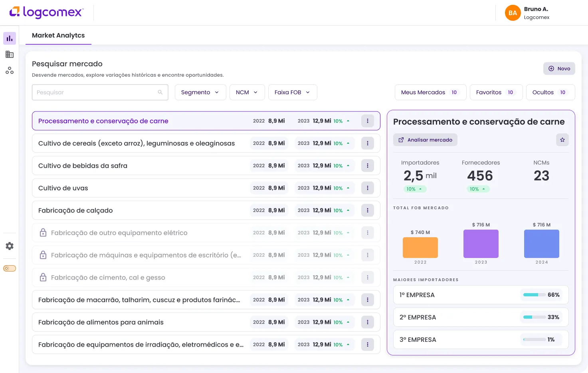Click Analisar mercado button
The image size is (588, 373).
[425, 140]
